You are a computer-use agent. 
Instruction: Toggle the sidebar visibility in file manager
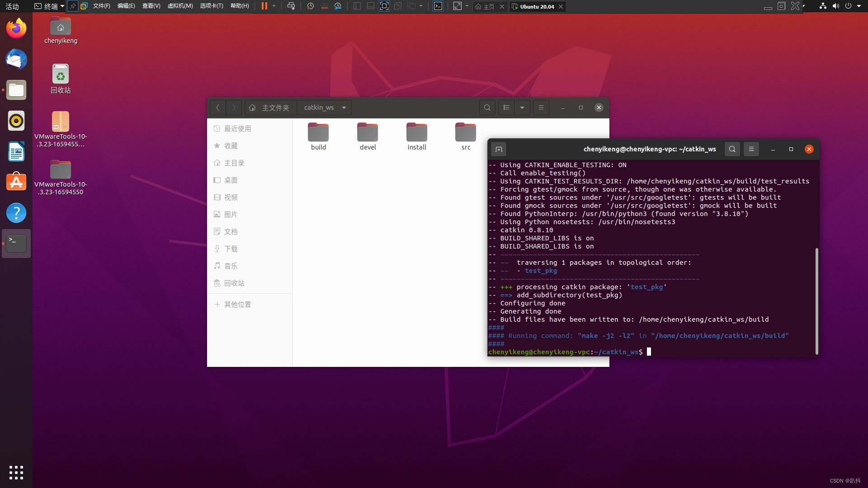541,107
